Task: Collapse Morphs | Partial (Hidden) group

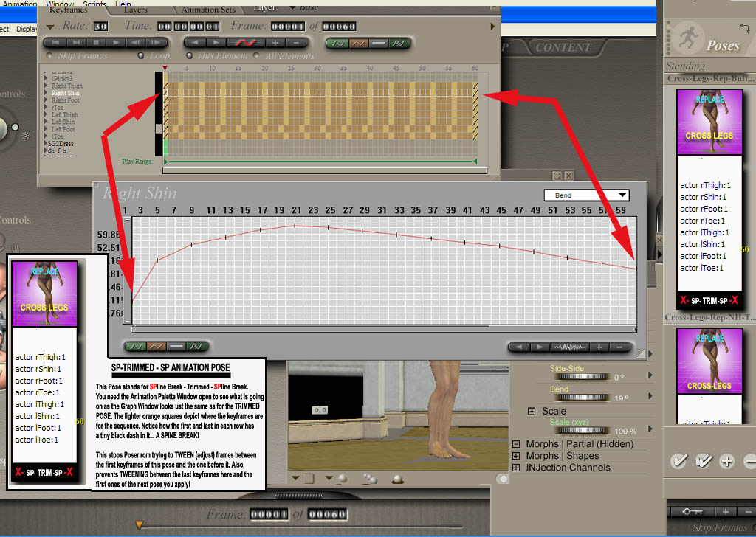Action: click(x=516, y=444)
